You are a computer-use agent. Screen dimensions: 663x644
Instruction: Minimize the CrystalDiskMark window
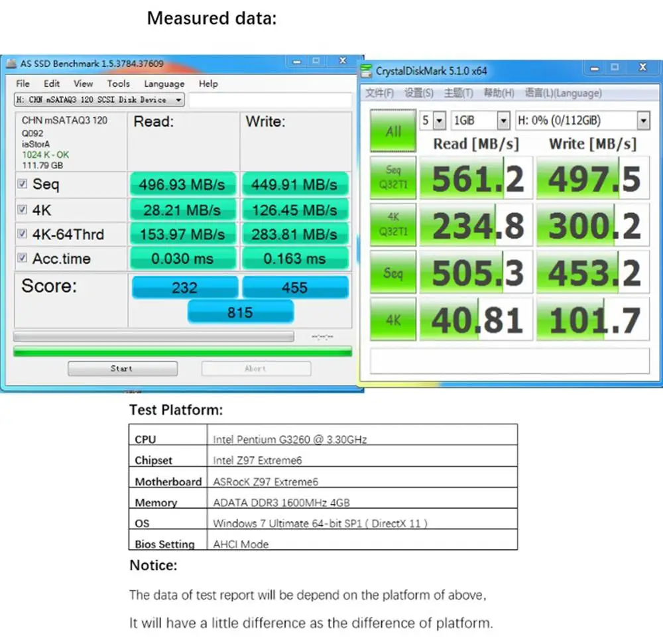(x=595, y=68)
